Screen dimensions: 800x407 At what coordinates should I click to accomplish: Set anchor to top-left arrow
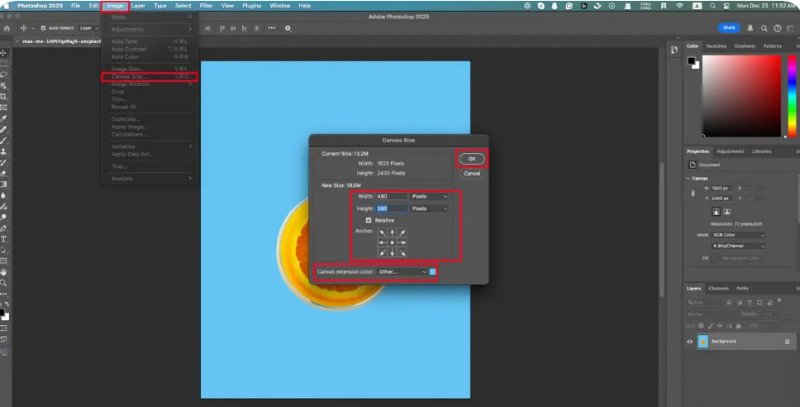tap(383, 233)
